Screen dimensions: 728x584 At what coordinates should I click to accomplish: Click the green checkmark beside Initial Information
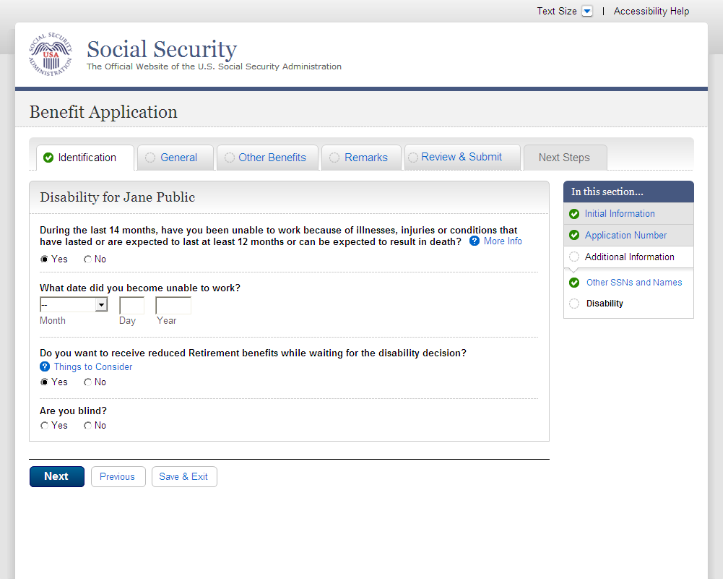(574, 214)
